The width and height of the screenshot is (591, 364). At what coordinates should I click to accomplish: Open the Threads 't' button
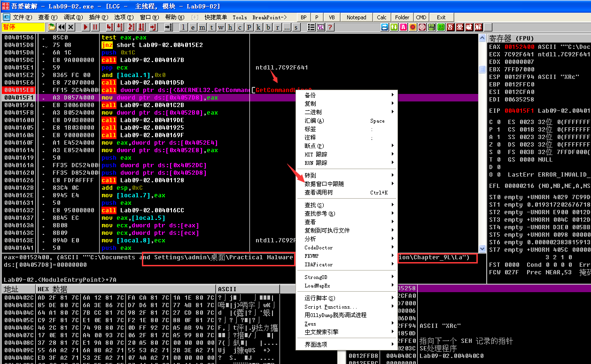pos(211,27)
